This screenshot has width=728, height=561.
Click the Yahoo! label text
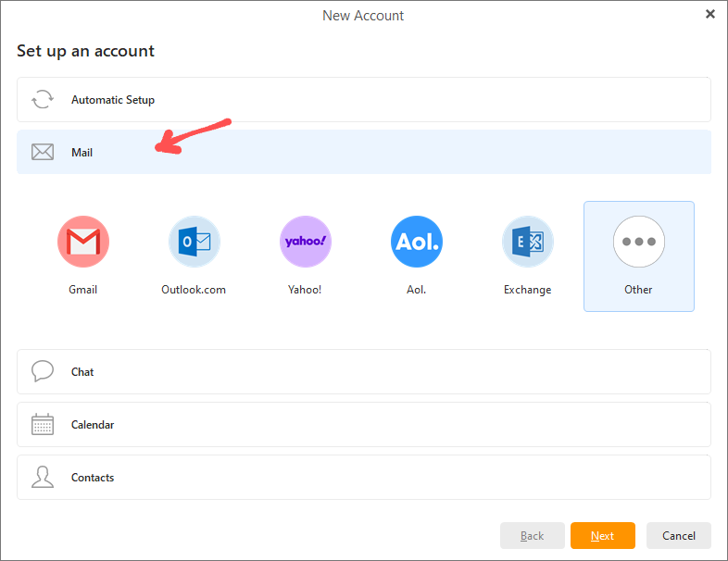coord(305,290)
